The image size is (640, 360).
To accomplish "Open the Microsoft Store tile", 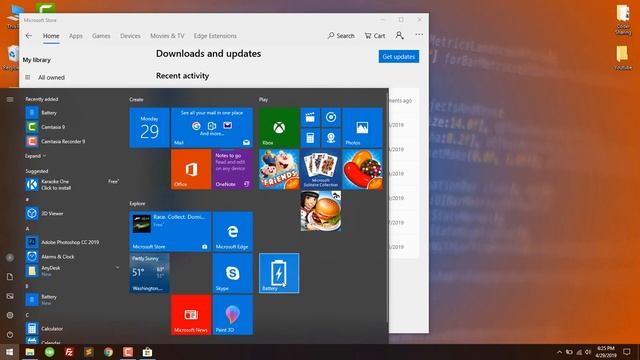I will coord(170,231).
